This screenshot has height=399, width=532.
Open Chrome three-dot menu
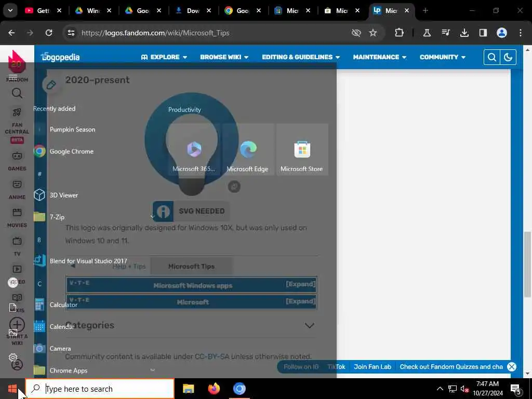[521, 33]
